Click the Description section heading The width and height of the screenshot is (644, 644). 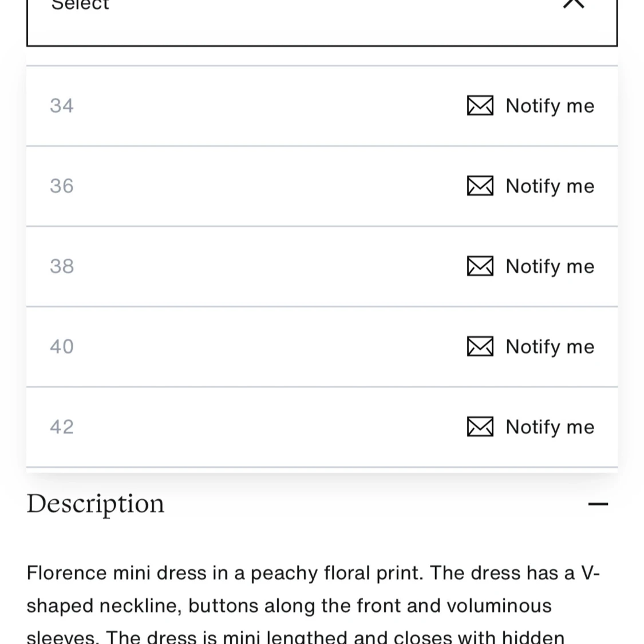coord(96,504)
